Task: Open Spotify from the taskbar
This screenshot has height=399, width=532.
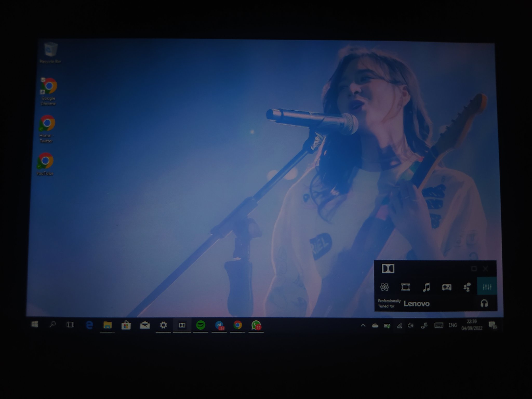Action: [x=201, y=325]
